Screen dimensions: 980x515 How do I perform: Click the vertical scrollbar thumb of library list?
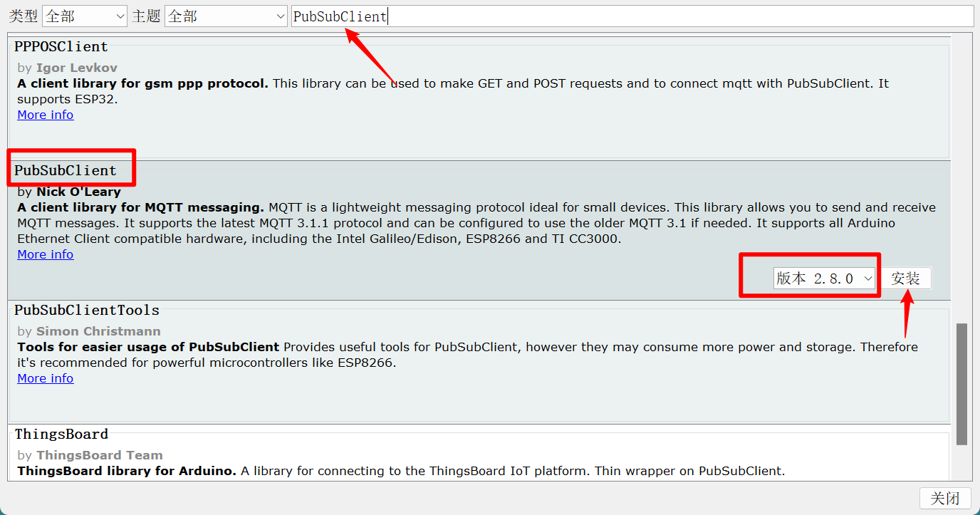click(961, 384)
